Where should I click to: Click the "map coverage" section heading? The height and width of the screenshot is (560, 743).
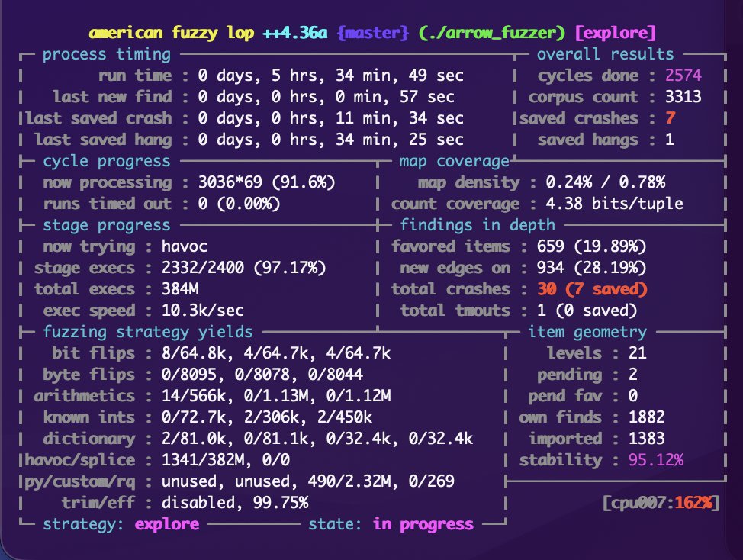[454, 161]
